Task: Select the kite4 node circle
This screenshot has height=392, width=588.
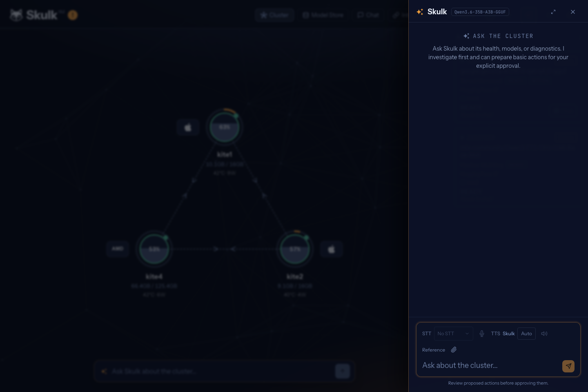Action: coord(154,249)
